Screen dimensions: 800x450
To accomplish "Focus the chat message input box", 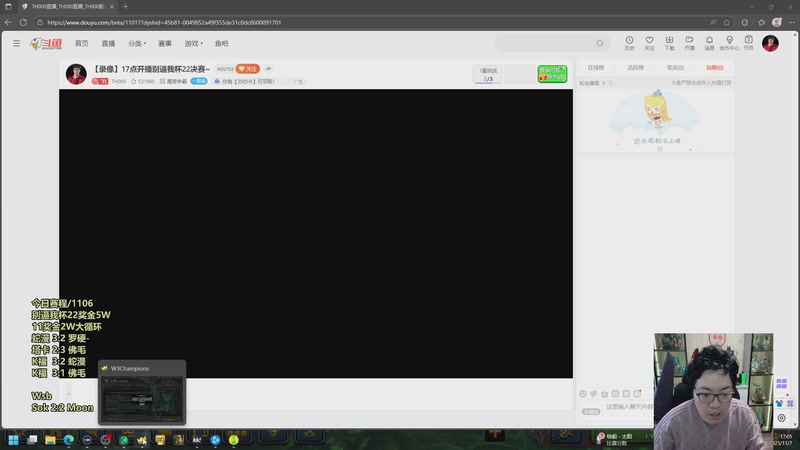I will coord(629,409).
